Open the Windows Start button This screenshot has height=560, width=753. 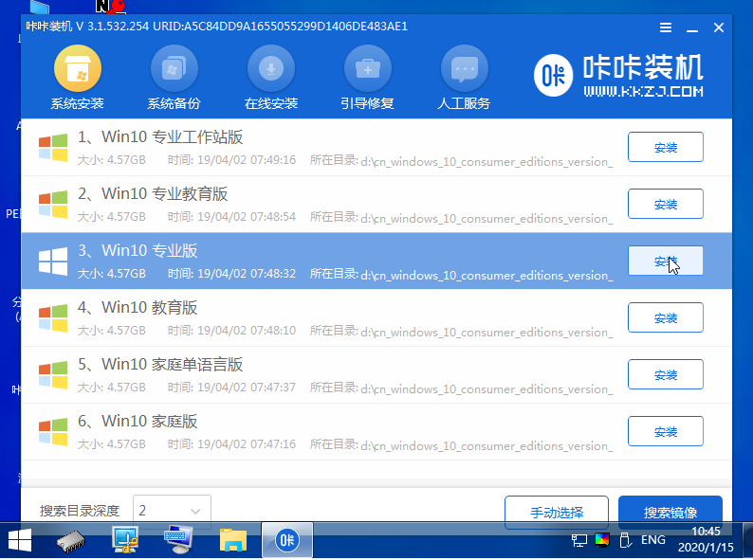[x=20, y=541]
